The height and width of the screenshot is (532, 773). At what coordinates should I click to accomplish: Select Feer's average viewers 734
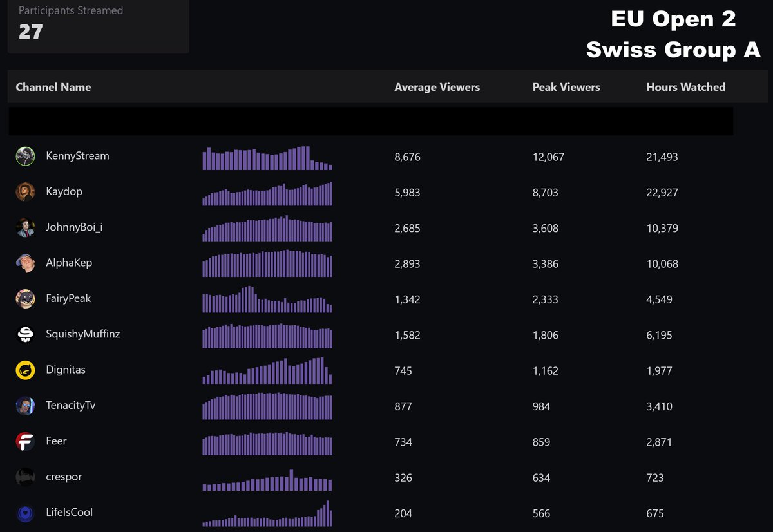(403, 442)
